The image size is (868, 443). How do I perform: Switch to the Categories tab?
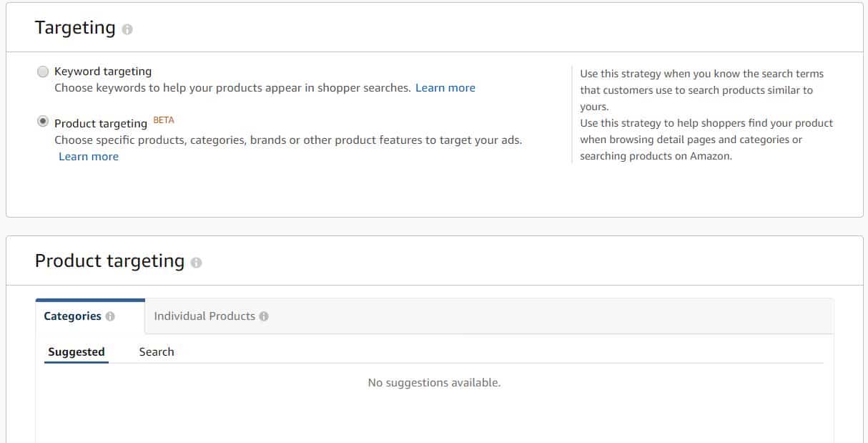(x=90, y=316)
